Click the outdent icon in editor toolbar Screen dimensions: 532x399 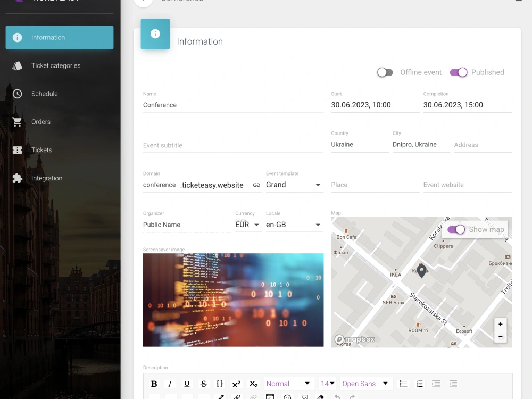click(x=453, y=384)
